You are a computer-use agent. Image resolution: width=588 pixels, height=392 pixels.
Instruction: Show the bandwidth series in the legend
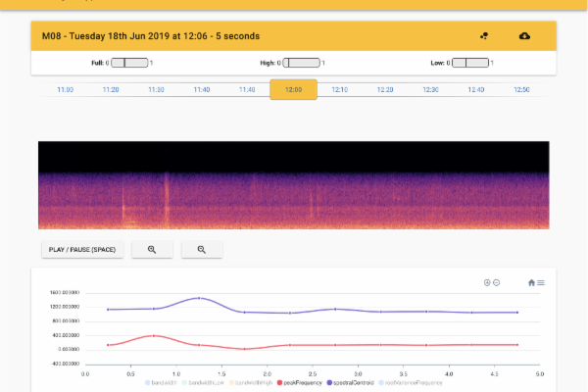166,382
